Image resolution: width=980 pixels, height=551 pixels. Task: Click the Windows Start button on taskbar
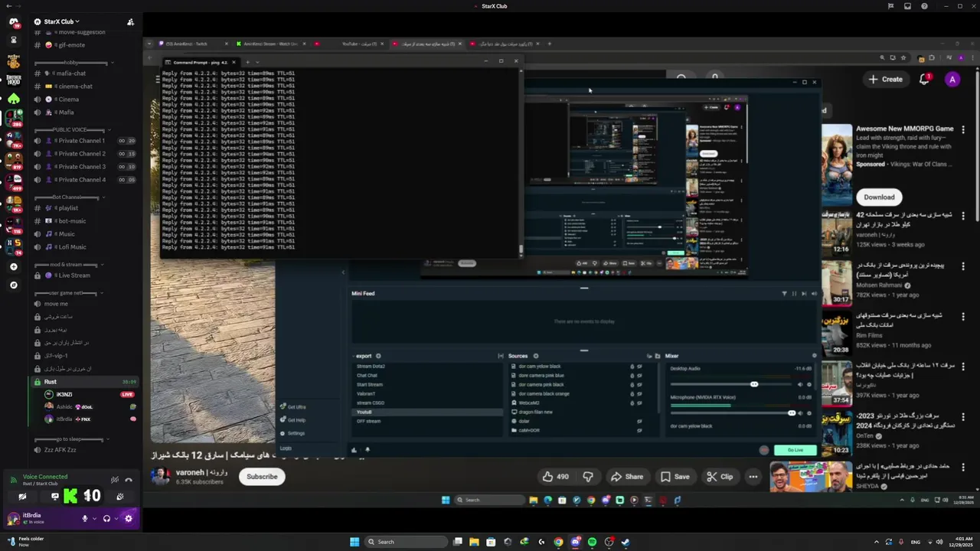[x=354, y=542]
